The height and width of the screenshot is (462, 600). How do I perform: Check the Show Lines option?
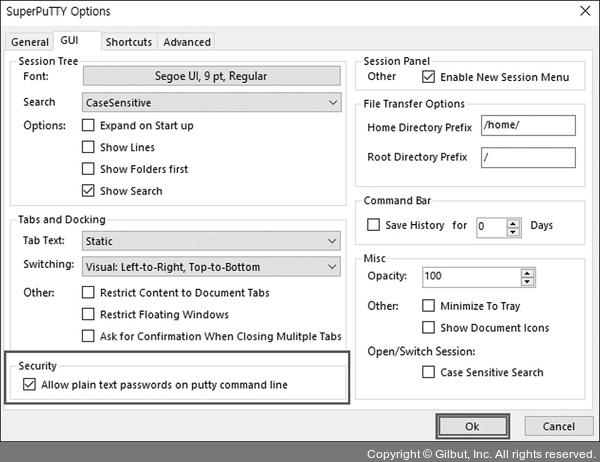point(89,148)
